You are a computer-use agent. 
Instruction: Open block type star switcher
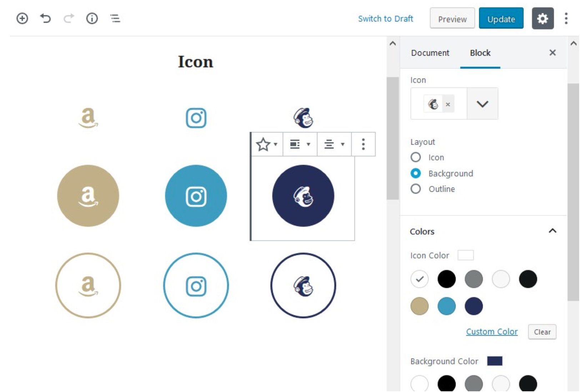(x=267, y=144)
